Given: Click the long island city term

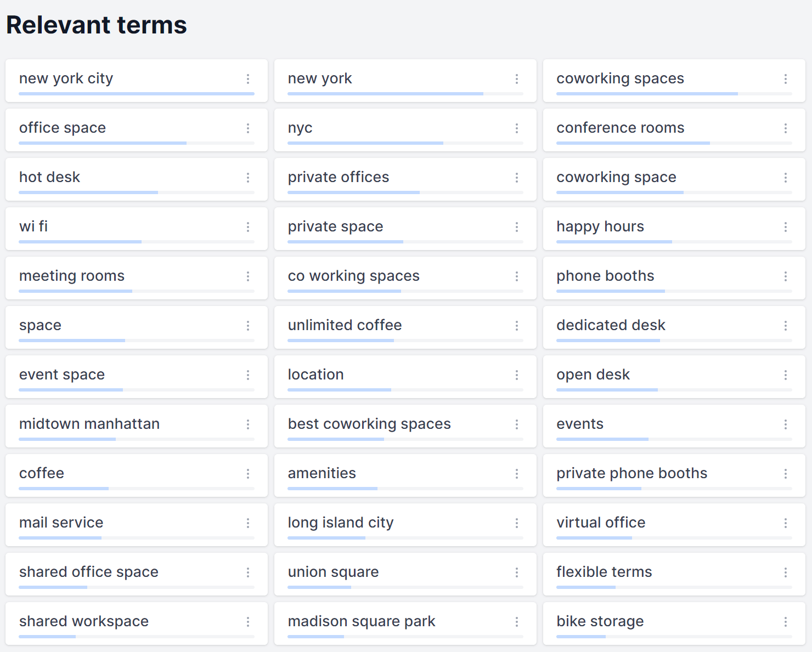Looking at the screenshot, I should pos(340,523).
